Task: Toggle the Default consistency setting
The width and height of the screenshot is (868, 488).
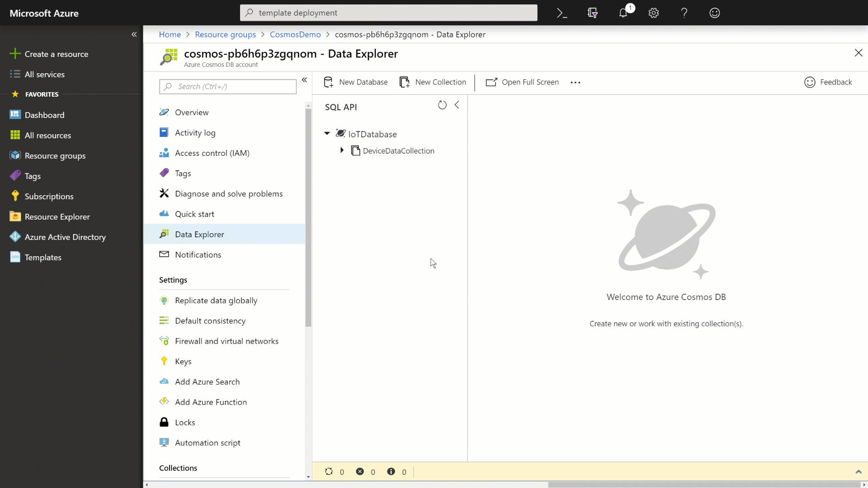Action: pyautogui.click(x=210, y=320)
